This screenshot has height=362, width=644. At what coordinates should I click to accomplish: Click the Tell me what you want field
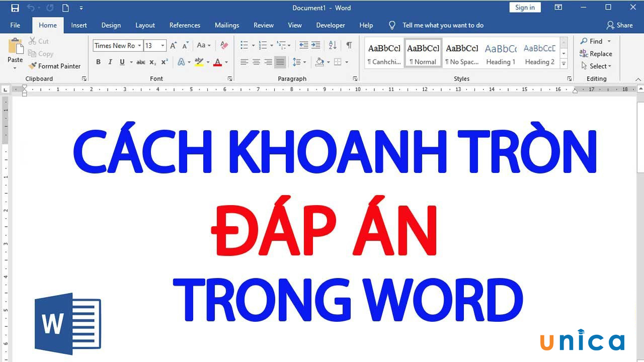443,25
